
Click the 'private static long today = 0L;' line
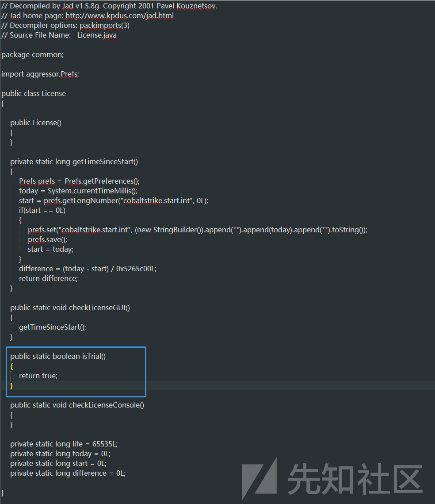coord(61,454)
